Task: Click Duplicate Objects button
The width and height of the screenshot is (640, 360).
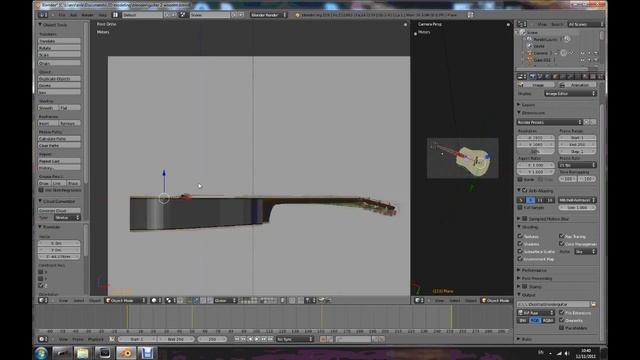Action: tap(59, 78)
